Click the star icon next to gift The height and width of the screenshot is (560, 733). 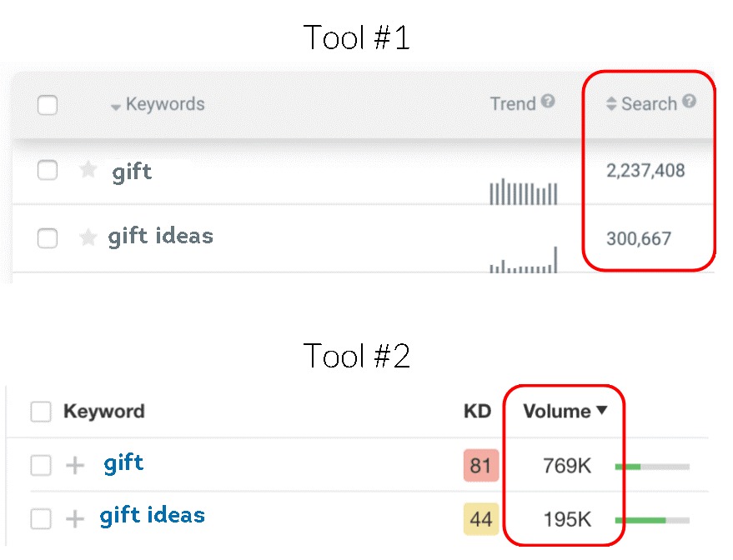[x=88, y=170]
